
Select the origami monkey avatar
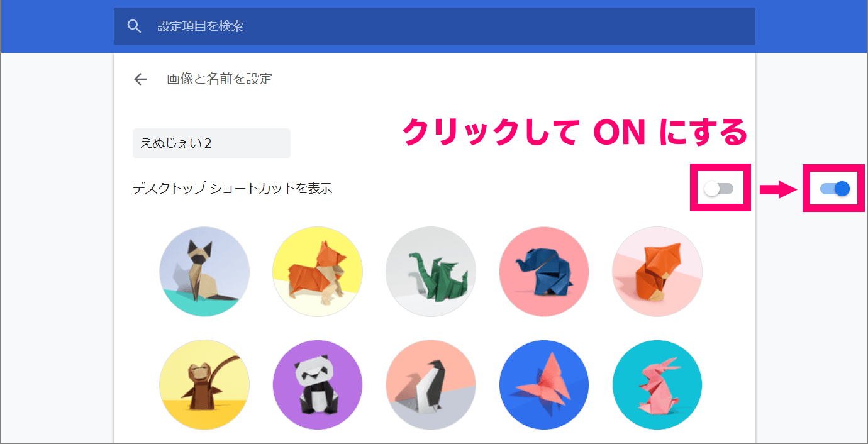pos(204,385)
